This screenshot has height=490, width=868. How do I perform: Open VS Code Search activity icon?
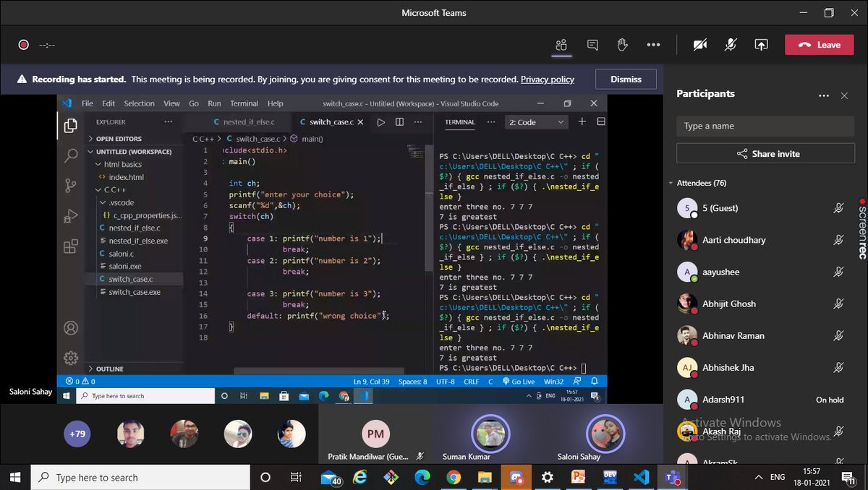coord(71,155)
